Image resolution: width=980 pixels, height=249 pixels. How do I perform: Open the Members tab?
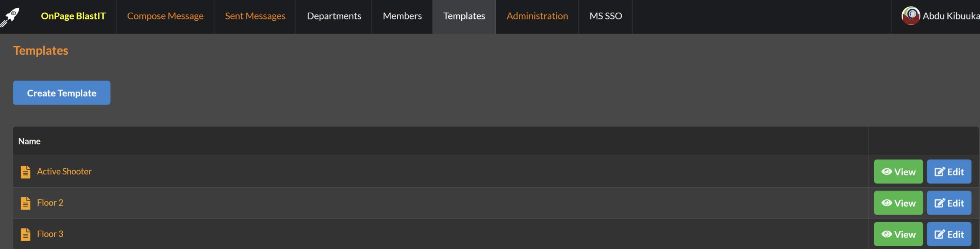tap(402, 16)
